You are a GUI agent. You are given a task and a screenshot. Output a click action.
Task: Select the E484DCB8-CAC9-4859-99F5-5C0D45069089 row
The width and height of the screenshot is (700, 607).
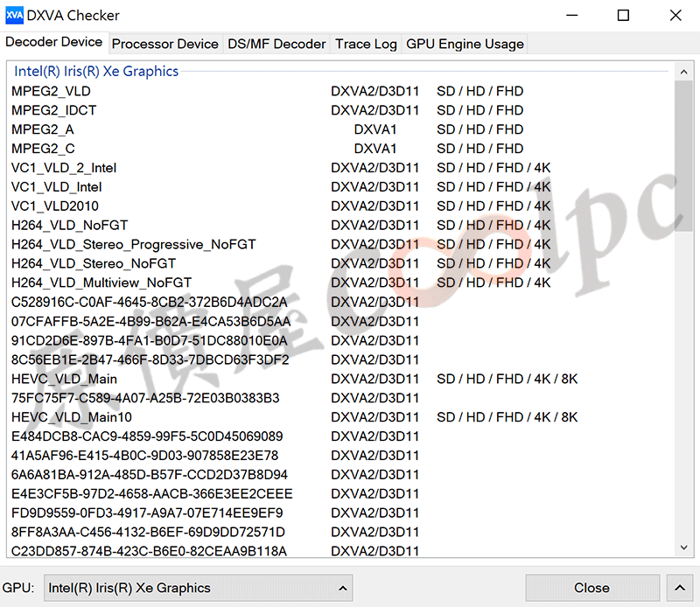(x=340, y=436)
